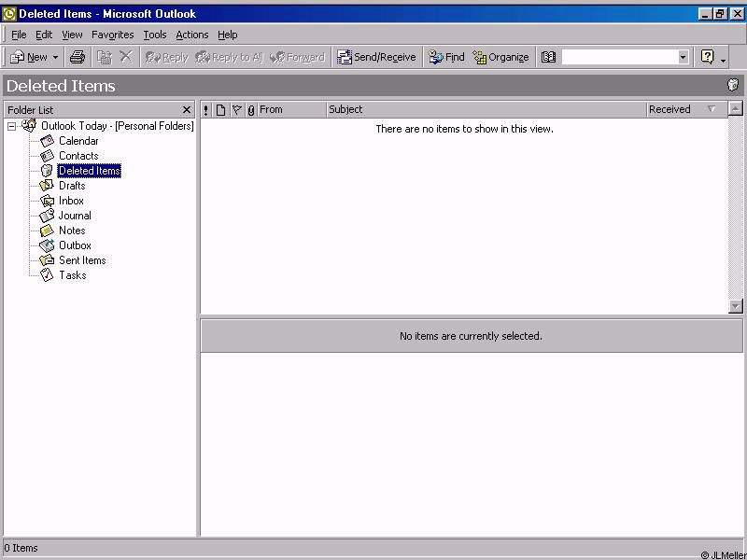Sort by the From column header
747x560 pixels.
(292, 110)
